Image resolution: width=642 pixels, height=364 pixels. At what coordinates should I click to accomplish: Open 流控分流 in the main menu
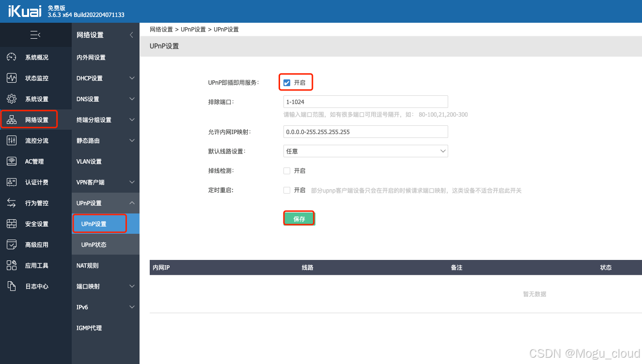pos(36,140)
